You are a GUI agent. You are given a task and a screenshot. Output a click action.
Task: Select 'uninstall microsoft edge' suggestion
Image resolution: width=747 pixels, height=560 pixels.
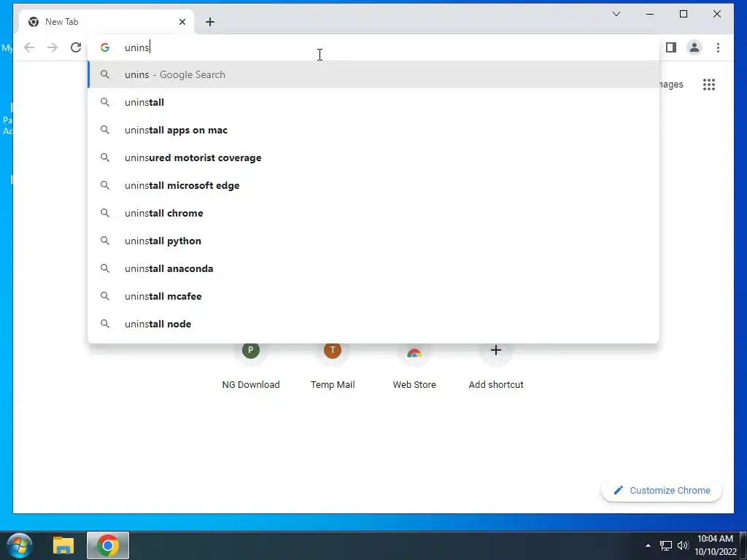pyautogui.click(x=374, y=185)
